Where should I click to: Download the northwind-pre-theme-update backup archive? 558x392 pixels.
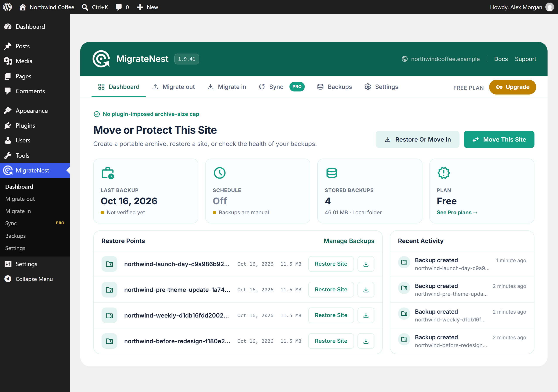366,290
